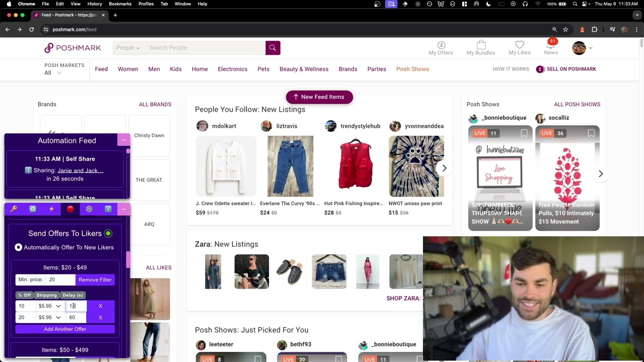
Task: Open the Electronics category tab
Action: pos(232,69)
